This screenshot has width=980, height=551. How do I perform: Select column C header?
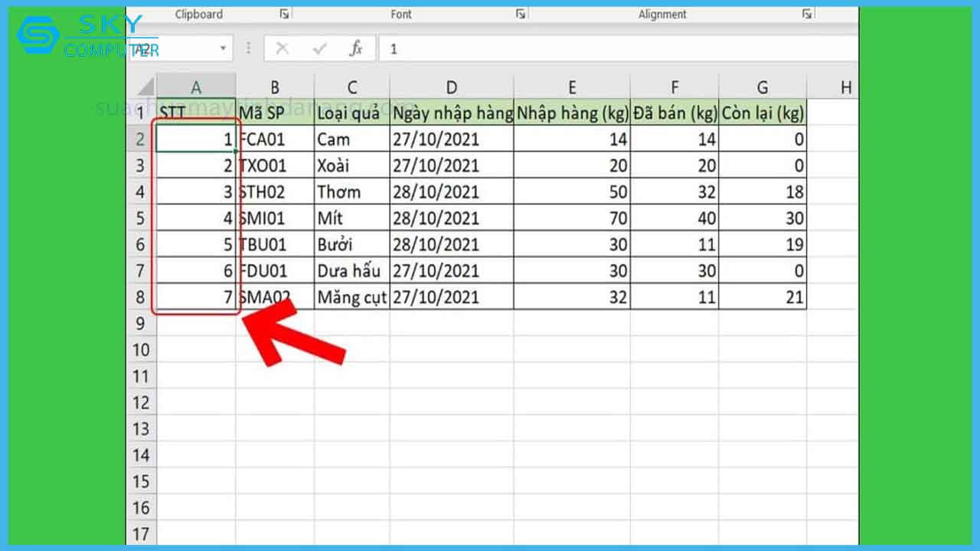352,87
